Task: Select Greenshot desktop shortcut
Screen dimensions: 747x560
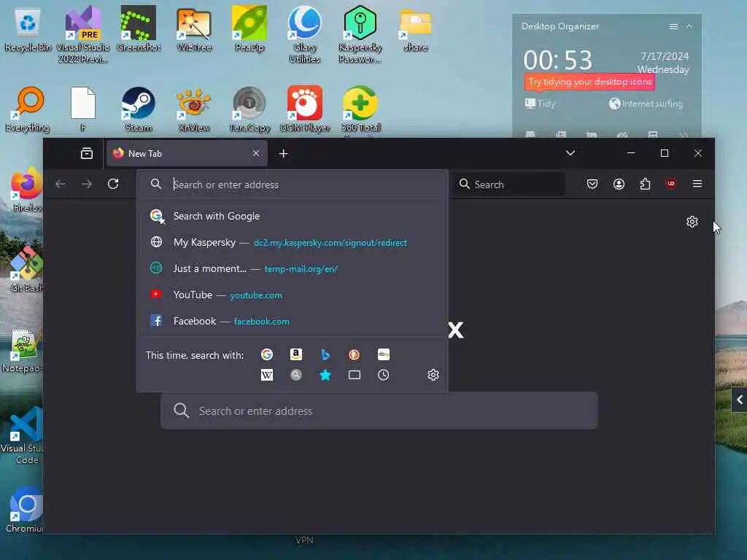Action: coord(139,28)
